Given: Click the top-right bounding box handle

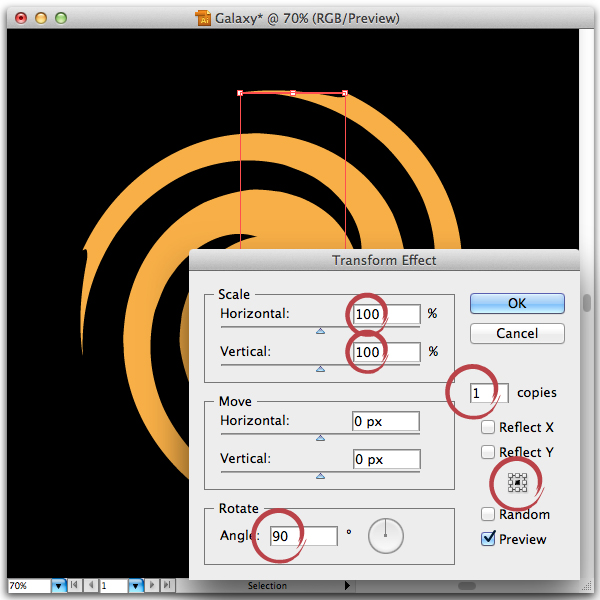Looking at the screenshot, I should tap(345, 93).
